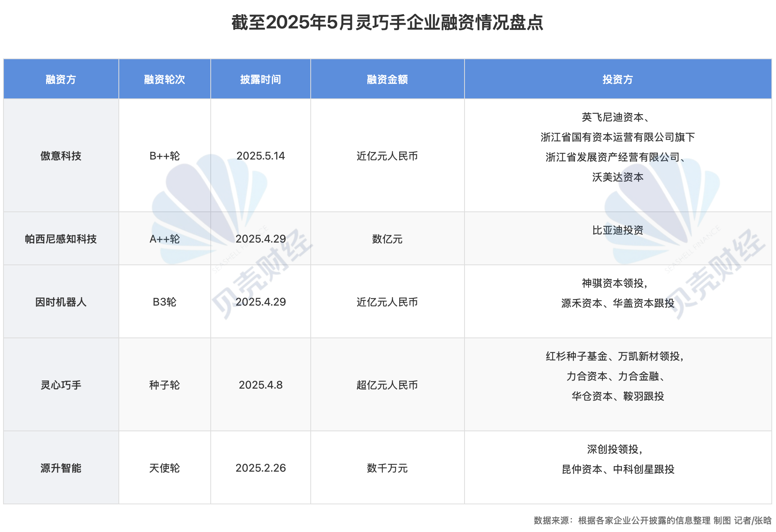Viewport: 776px width, 532px height.
Task: Select the 灵心巧手 cell
Action: point(61,385)
